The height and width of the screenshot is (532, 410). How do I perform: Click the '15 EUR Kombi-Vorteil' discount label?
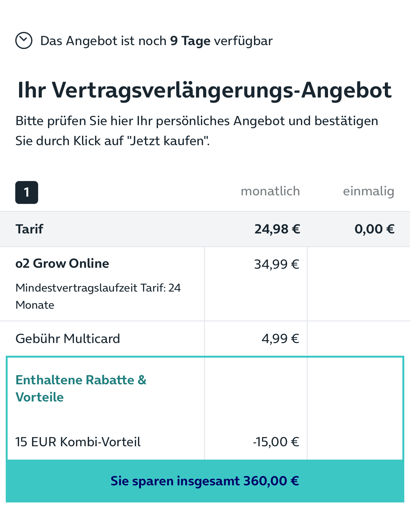78,442
